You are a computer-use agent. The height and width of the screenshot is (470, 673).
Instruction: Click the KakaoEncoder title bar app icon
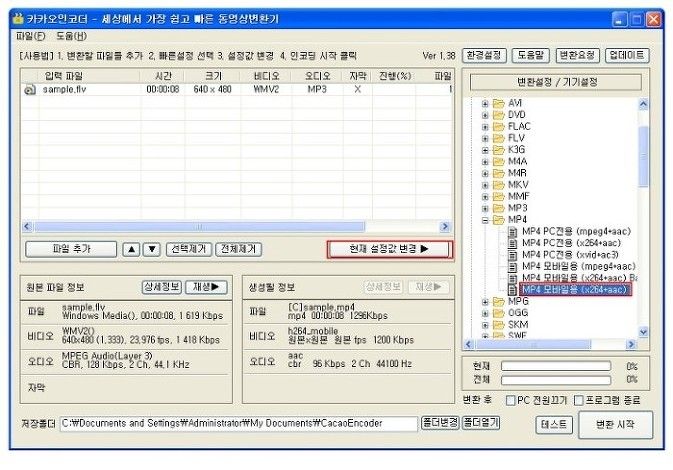(18, 19)
